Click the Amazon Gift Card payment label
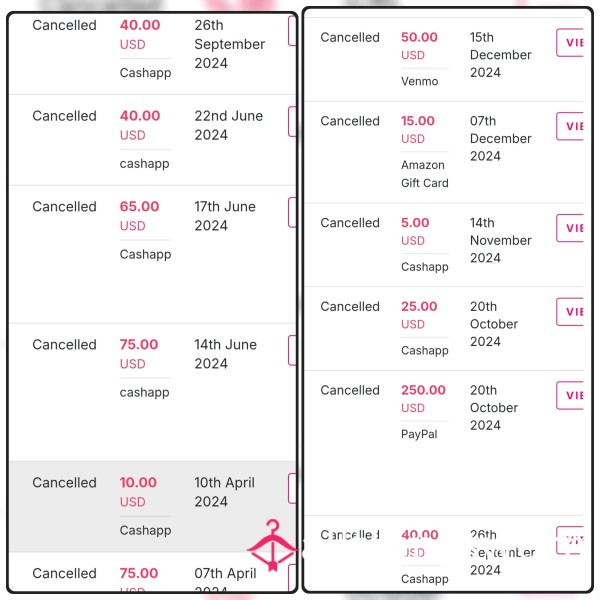The width and height of the screenshot is (600, 600). pyautogui.click(x=425, y=174)
